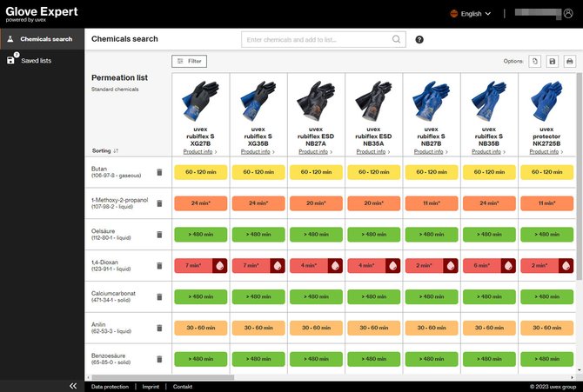The height and width of the screenshot is (392, 583).
Task: Click droplet icon for NK2725B 1,4-Dioxan
Action: coord(566,266)
